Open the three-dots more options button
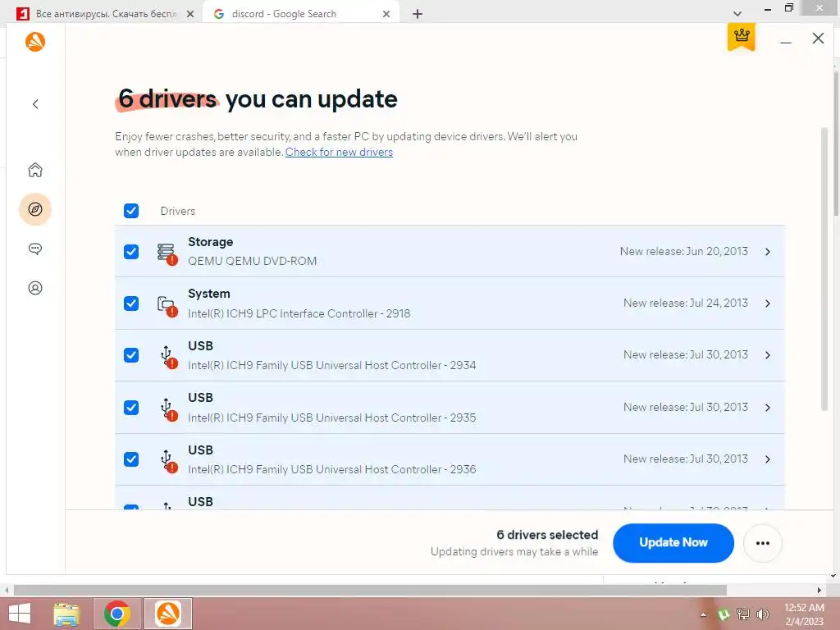This screenshot has height=630, width=840. click(x=762, y=543)
